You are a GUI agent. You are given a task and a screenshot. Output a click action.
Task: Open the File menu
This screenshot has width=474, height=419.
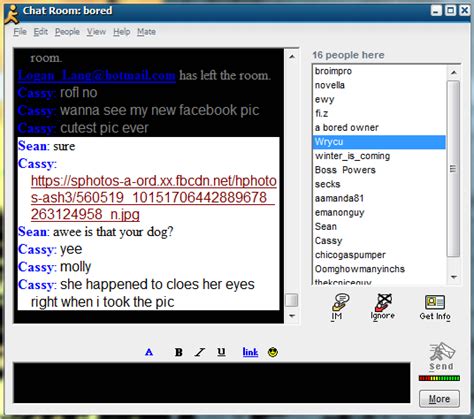click(x=20, y=32)
